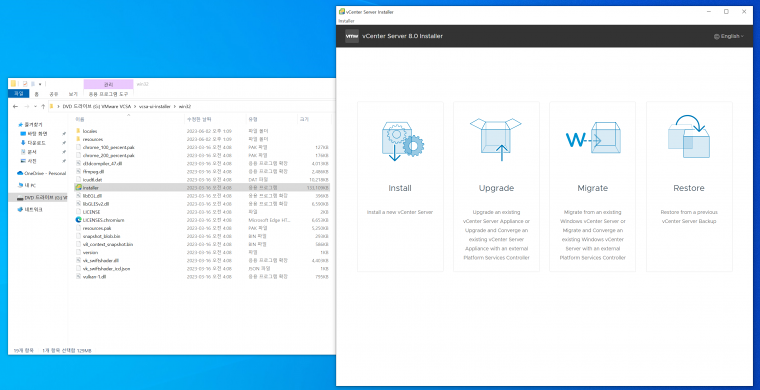The width and height of the screenshot is (760, 390).
Task: Open recent locations dropdown in Explorer
Action: (35, 106)
